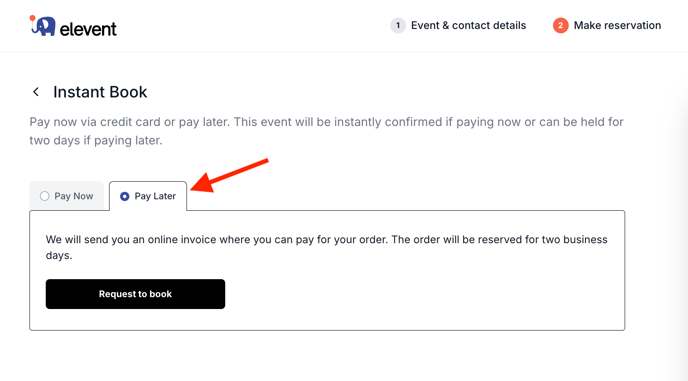Click the red balloon dot on the logo

(32, 18)
